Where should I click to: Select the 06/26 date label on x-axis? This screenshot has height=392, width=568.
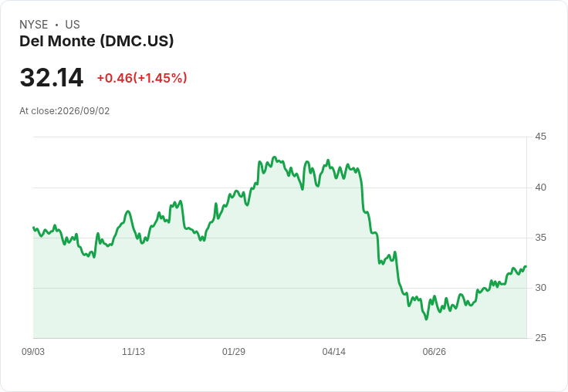point(434,351)
